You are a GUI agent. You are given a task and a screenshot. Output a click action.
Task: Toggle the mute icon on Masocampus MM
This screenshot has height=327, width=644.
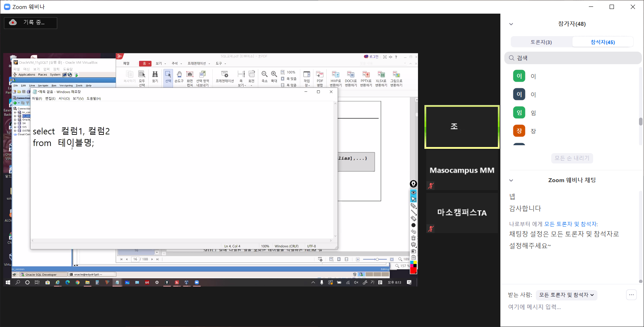coord(431,186)
